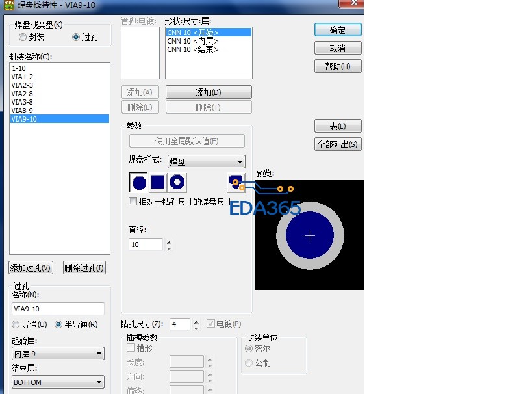532x394 pixels.
Task: Increase 钻孔尺寸 with up arrow
Action: point(196,321)
